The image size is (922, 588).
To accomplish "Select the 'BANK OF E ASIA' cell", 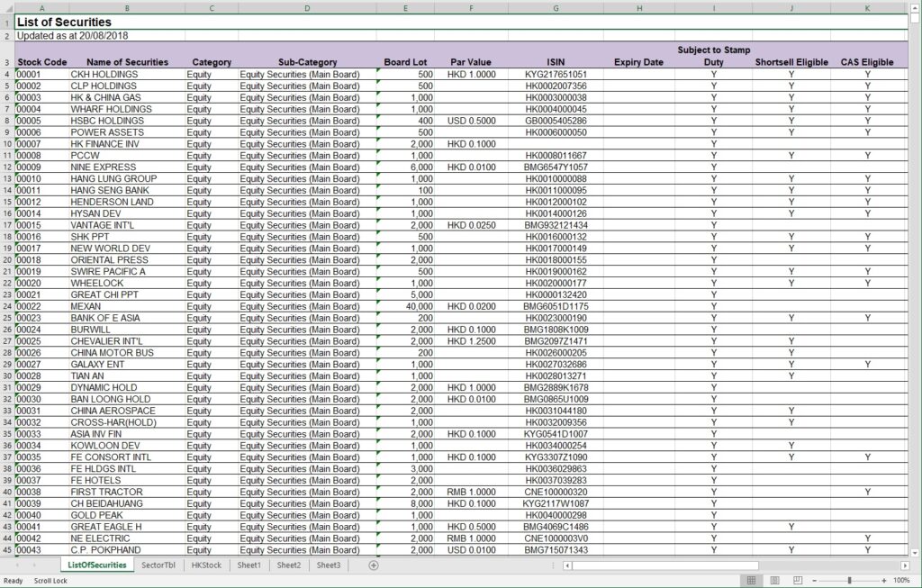I will click(x=127, y=318).
